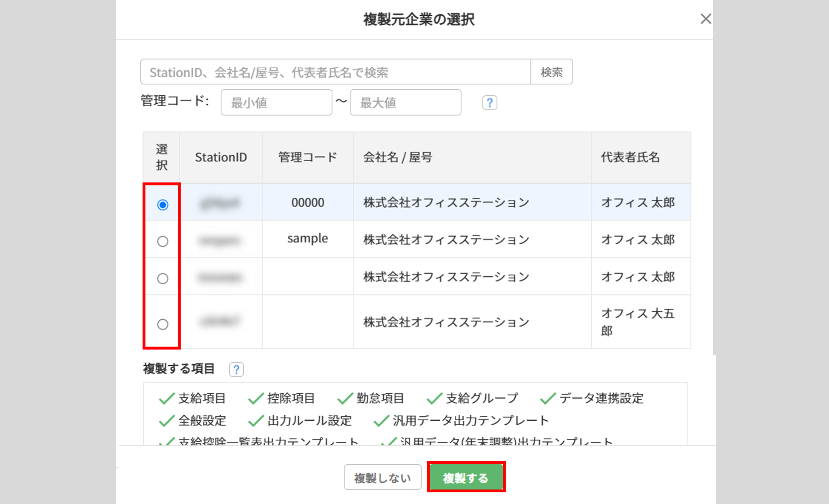This screenshot has width=829, height=504.
Task: Click the 勤怠項目 checkmark icon
Action: coord(345,399)
